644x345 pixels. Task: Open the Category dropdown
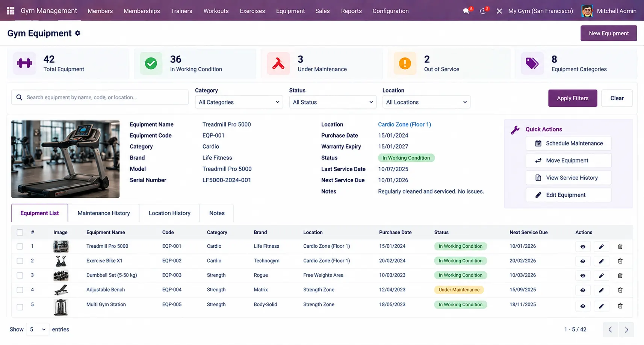239,102
